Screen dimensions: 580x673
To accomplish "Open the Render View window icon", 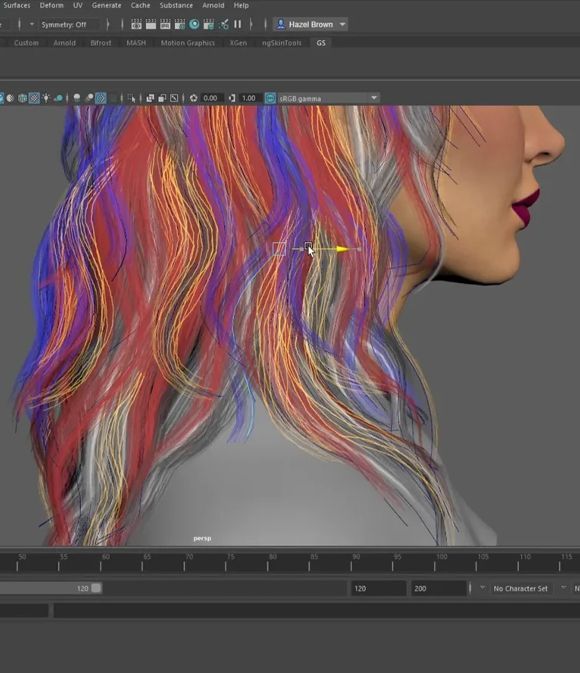I will [136, 24].
